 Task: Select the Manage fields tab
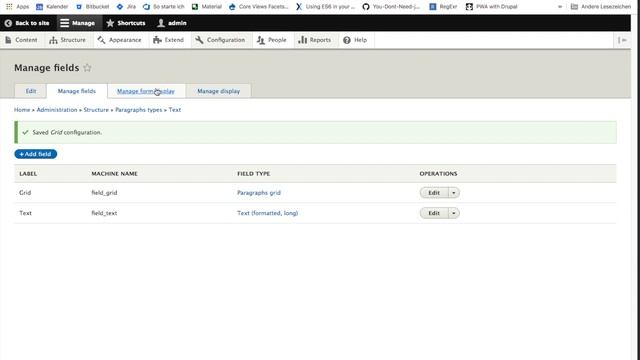[77, 91]
